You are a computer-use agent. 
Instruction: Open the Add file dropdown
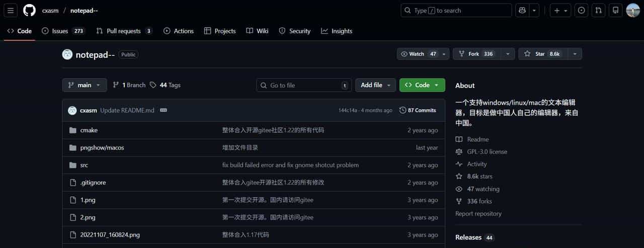[375, 85]
